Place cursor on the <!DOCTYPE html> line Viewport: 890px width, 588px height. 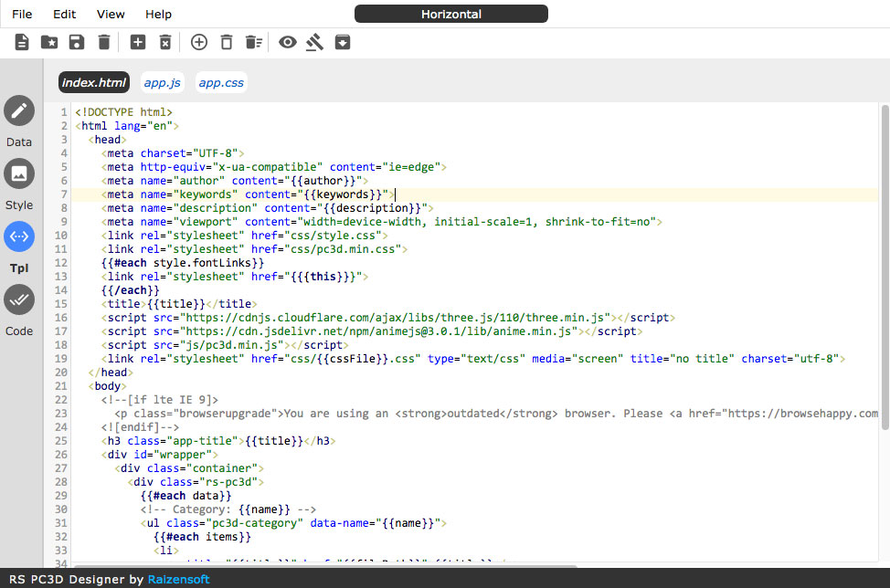tap(123, 112)
